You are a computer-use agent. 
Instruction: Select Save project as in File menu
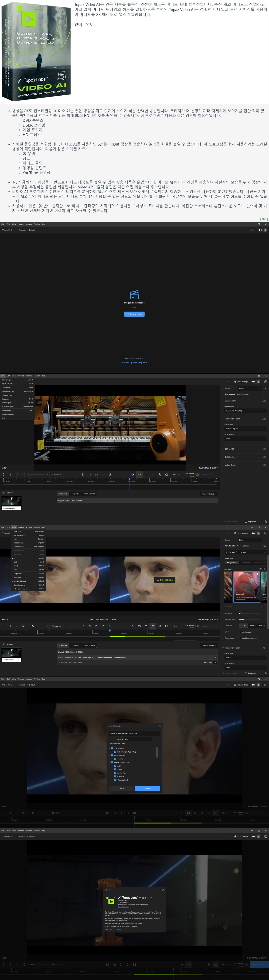point(17,391)
